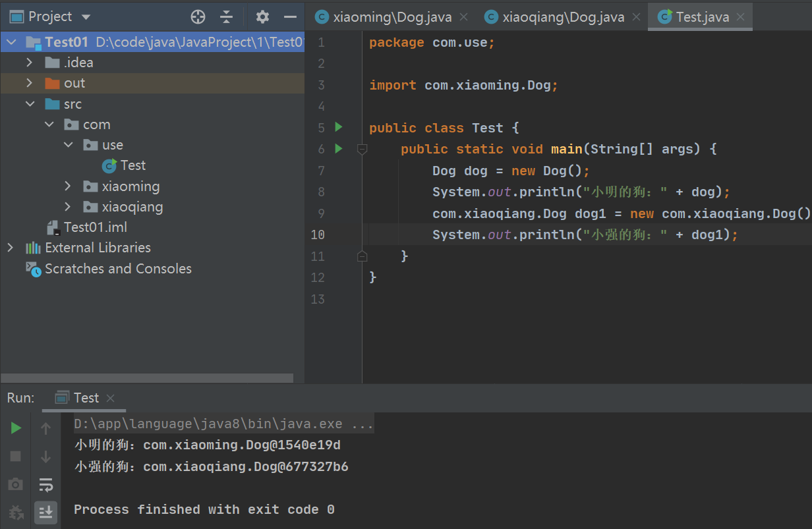Rerun Test with green play button
This screenshot has width=812, height=529.
16,428
